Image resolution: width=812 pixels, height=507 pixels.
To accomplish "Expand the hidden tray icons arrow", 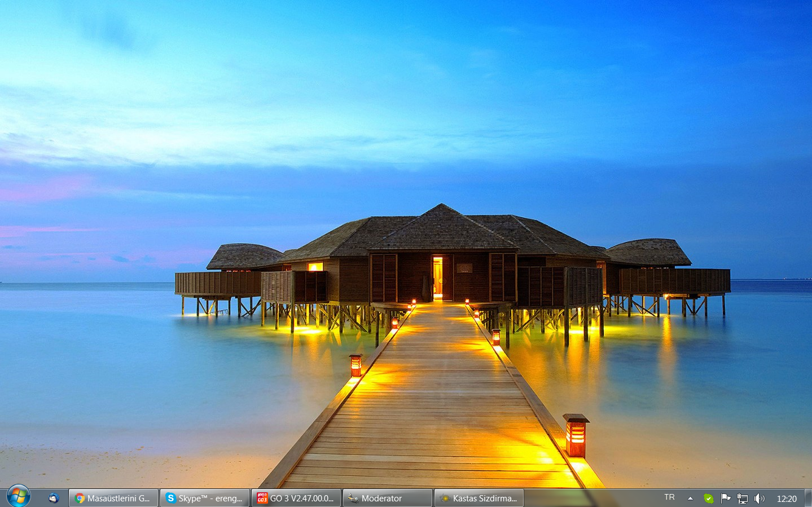I will (x=690, y=499).
